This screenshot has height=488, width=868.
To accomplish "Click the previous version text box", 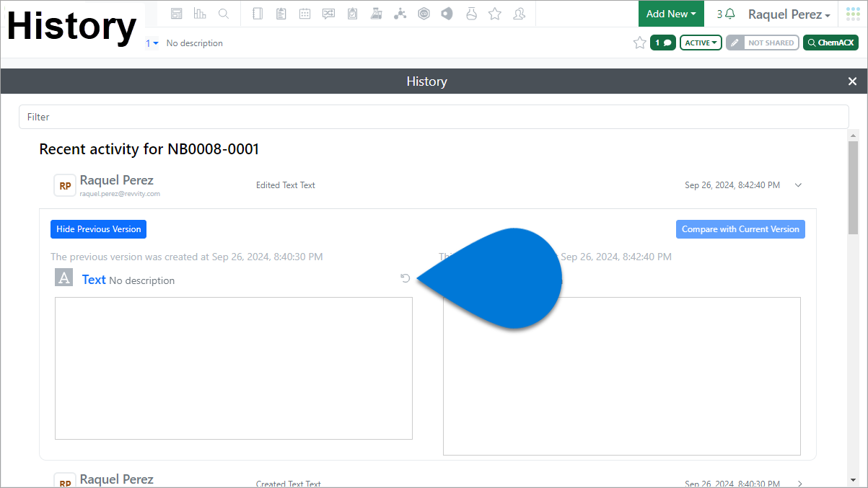I will (234, 368).
